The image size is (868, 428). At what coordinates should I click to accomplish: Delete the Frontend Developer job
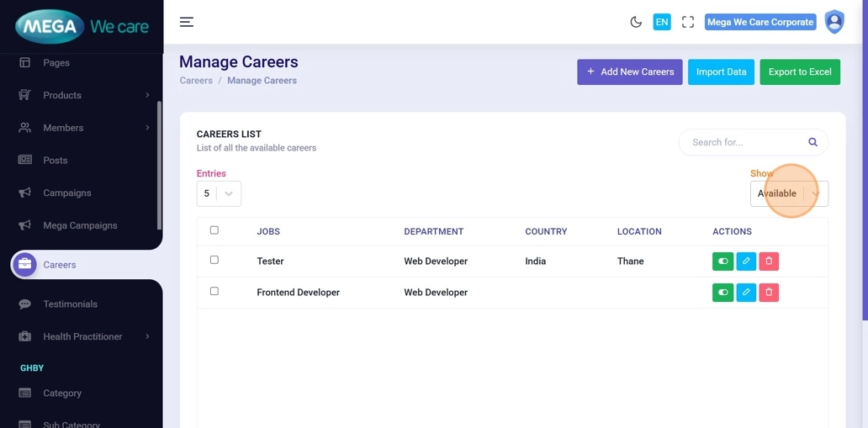click(x=769, y=293)
